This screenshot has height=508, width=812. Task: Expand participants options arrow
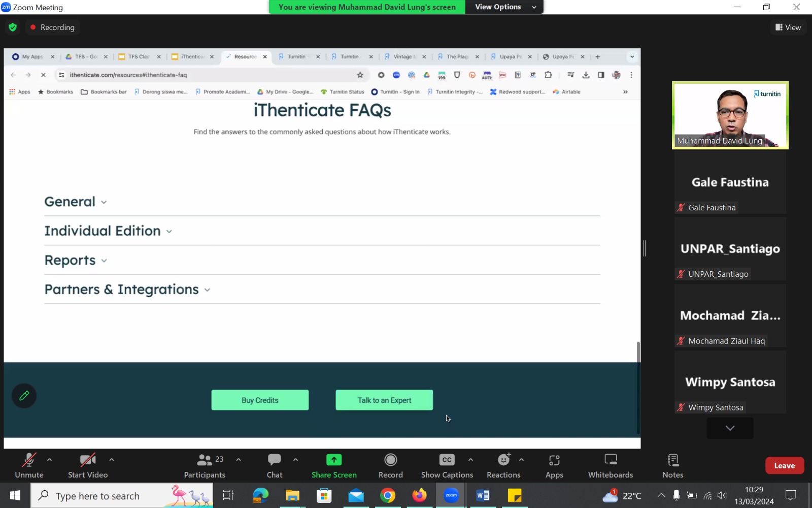(x=239, y=460)
